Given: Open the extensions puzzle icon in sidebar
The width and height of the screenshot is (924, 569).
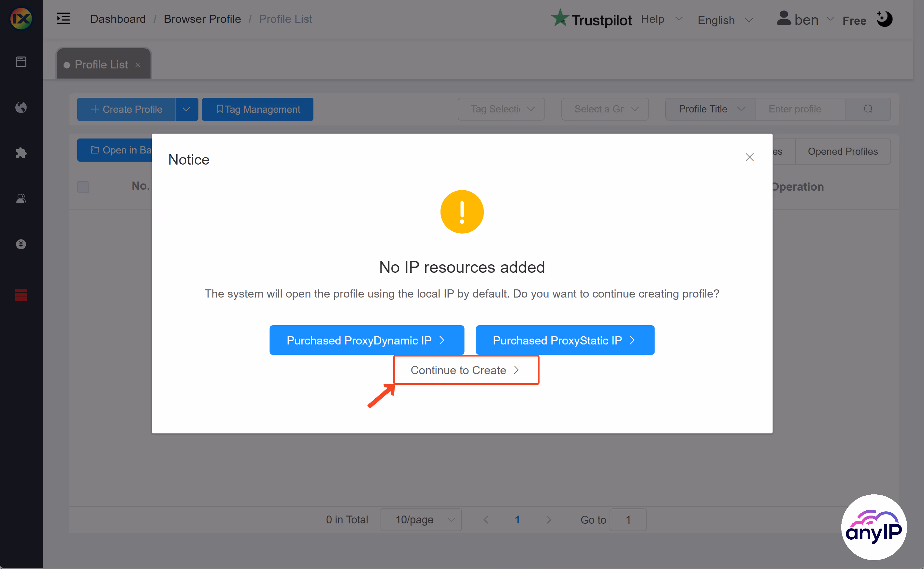Looking at the screenshot, I should click(x=21, y=153).
